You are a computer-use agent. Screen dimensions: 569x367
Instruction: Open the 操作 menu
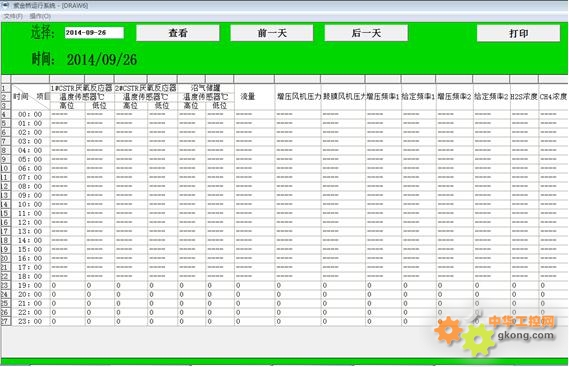tap(40, 16)
